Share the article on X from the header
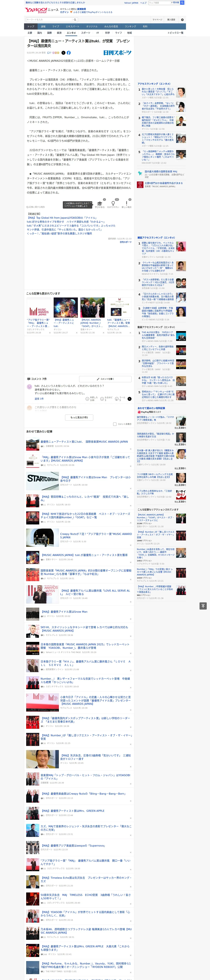Viewport: 210px width, 980px height. 64,53
